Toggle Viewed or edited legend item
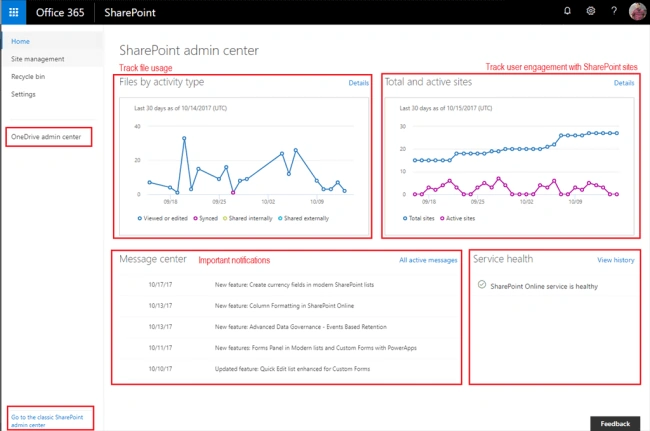The height and width of the screenshot is (431, 650). point(162,218)
